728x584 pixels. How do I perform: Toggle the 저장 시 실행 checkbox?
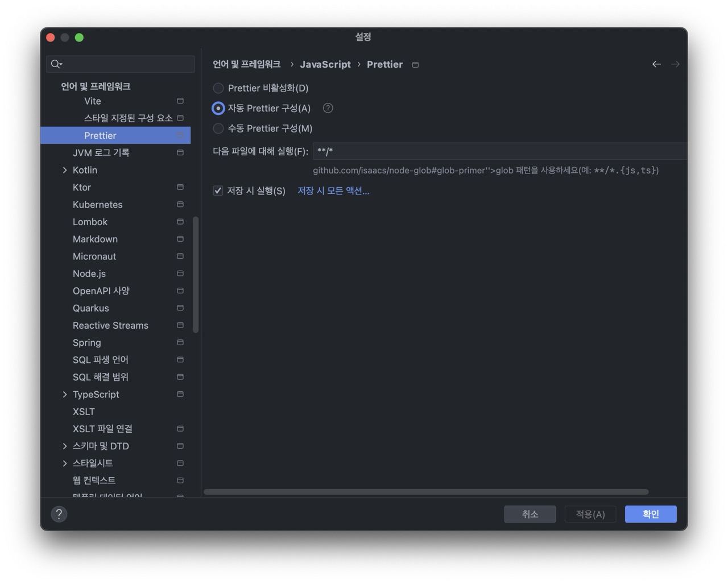coord(218,190)
